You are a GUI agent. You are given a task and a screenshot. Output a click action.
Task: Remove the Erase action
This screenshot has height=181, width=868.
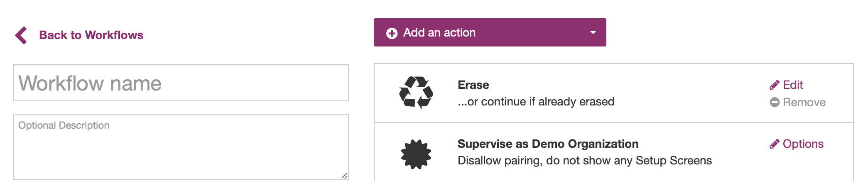coord(804,103)
